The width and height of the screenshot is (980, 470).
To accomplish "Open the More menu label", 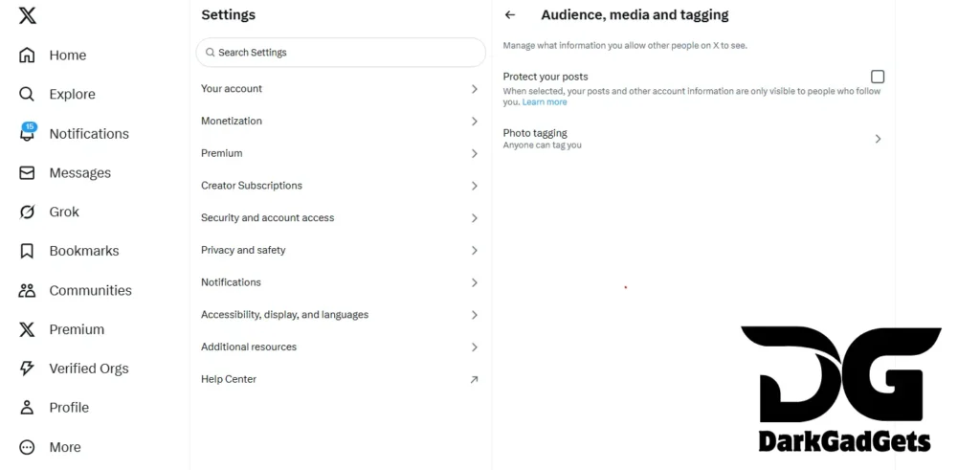I will point(65,447).
